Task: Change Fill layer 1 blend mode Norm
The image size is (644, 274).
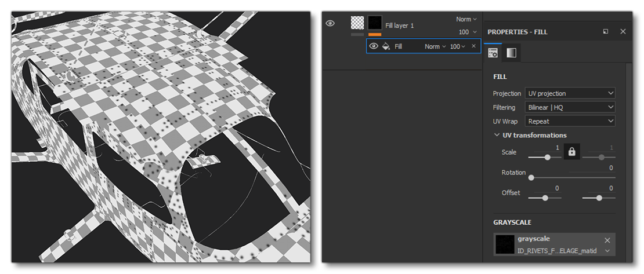Action: 466,20
